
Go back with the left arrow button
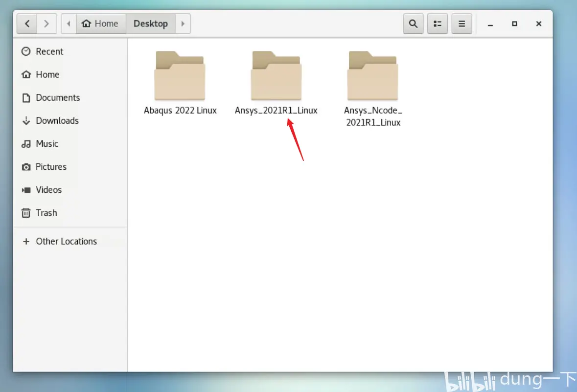[27, 23]
